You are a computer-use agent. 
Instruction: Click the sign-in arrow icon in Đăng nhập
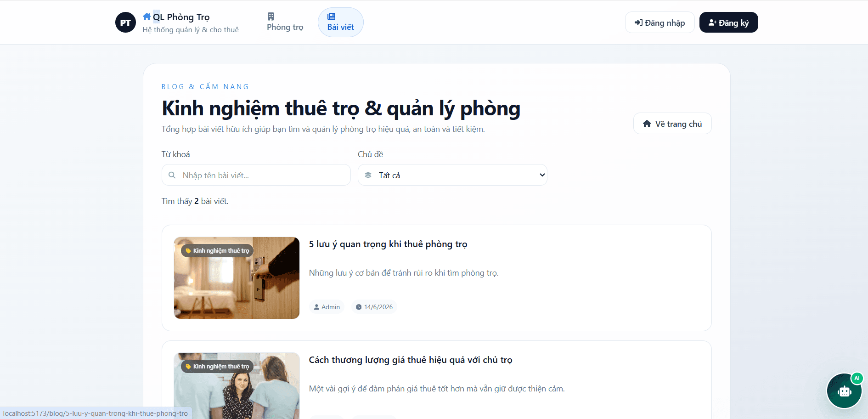(x=638, y=23)
